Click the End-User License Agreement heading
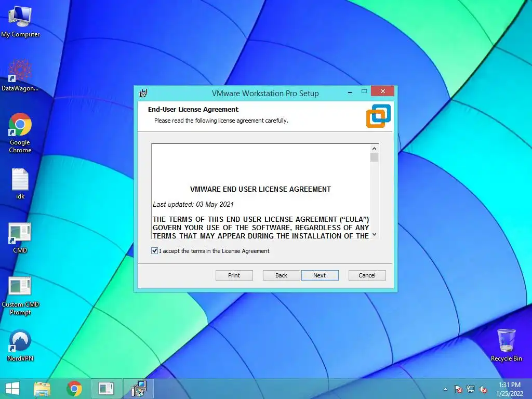This screenshot has height=399, width=532. 193,109
